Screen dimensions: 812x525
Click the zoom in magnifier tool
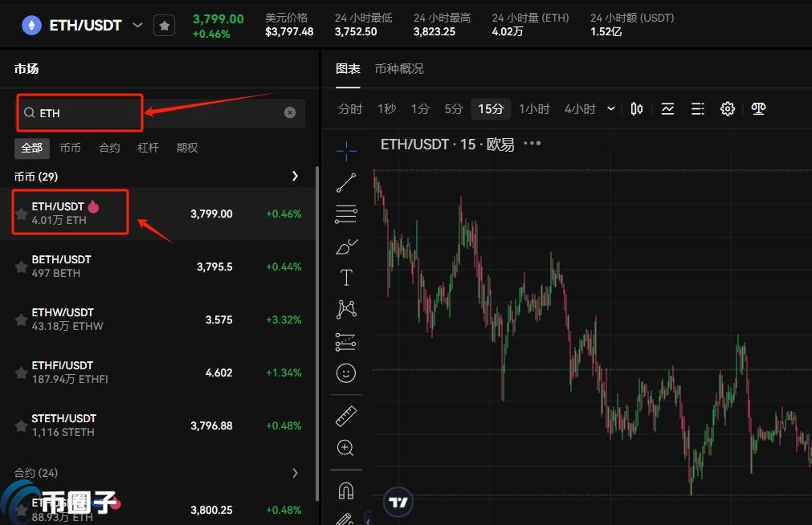[346, 448]
